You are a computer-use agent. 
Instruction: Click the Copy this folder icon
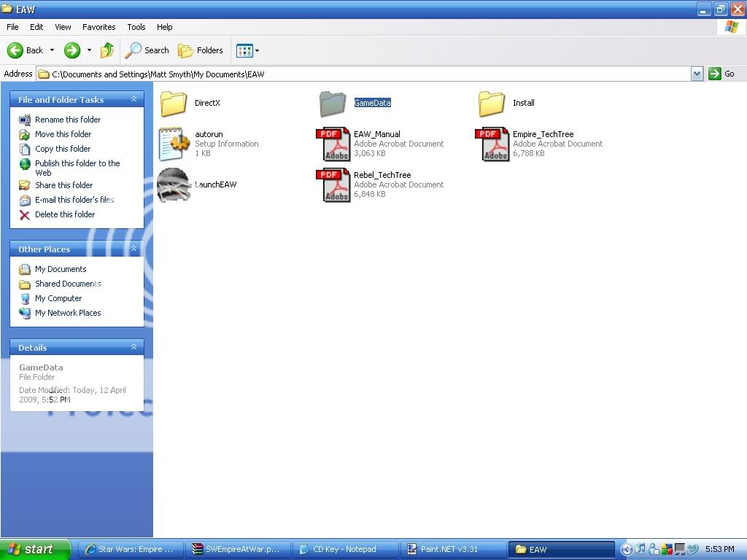point(25,149)
